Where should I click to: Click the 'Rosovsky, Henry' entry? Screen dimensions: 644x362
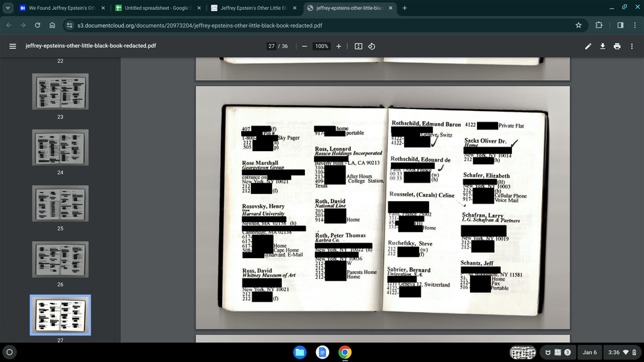263,206
